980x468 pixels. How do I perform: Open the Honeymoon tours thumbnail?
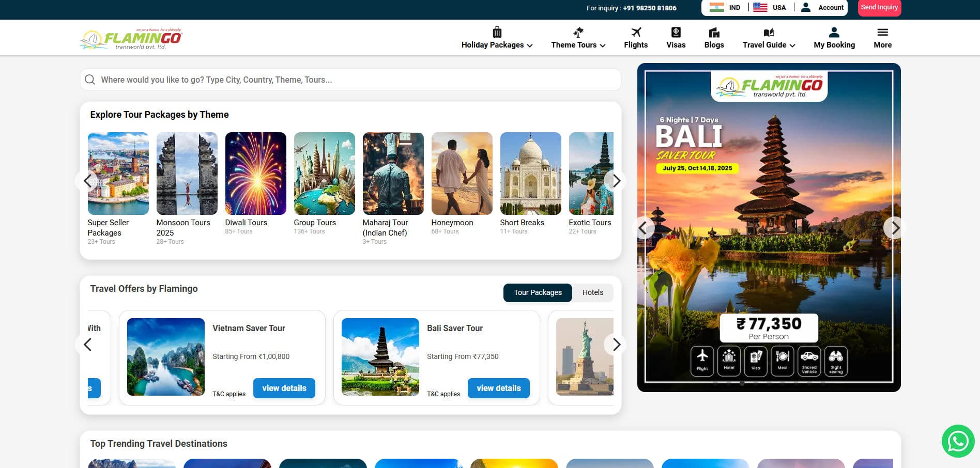[462, 174]
